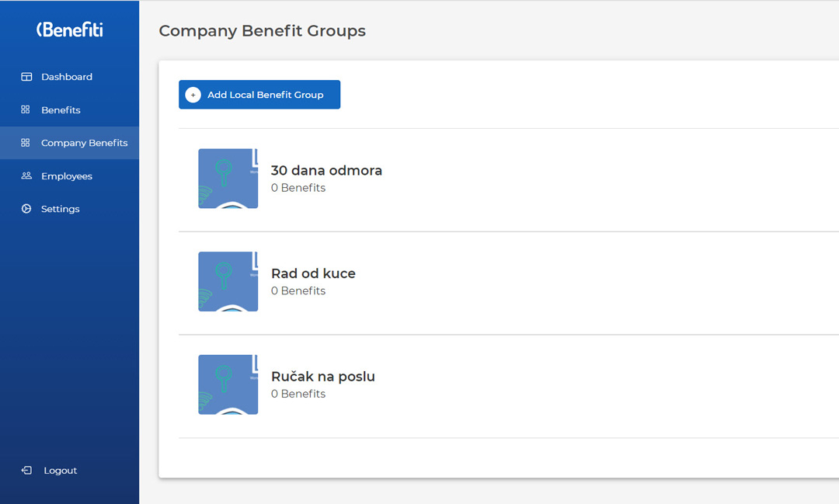Open the Employees menu item

[x=67, y=176]
